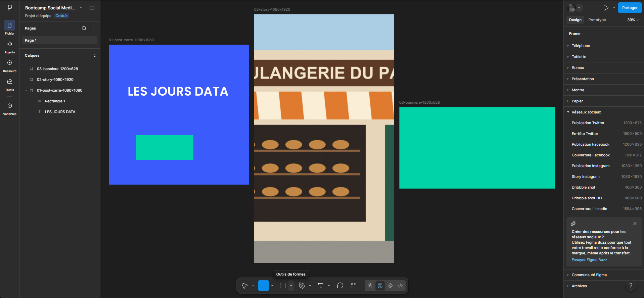
Task: Open the file name dropdown chevron
Action: coord(81,8)
